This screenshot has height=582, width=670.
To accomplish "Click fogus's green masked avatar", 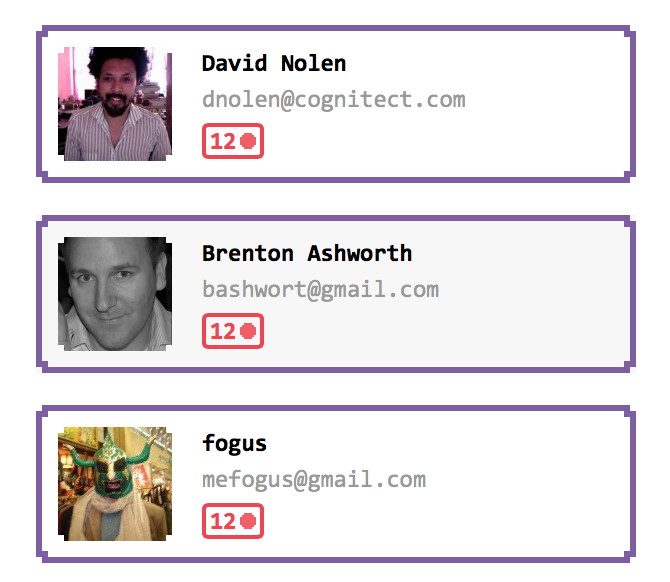I will click(x=115, y=483).
